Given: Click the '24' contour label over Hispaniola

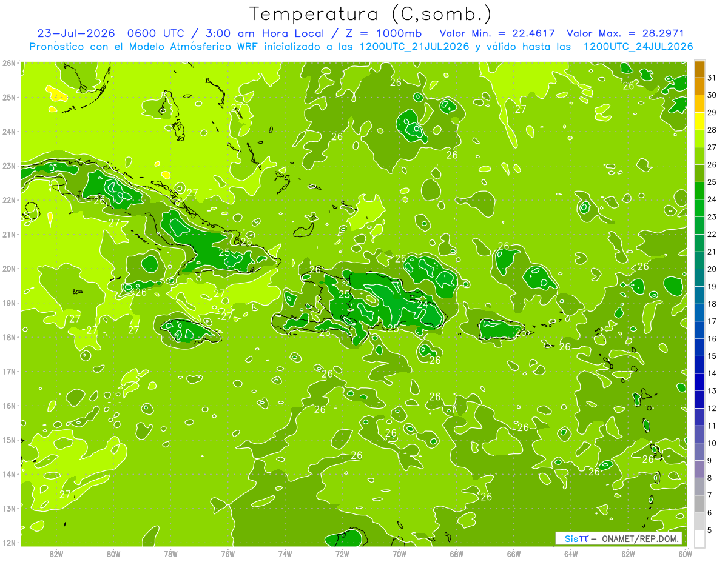Looking at the screenshot, I should click(x=422, y=304).
